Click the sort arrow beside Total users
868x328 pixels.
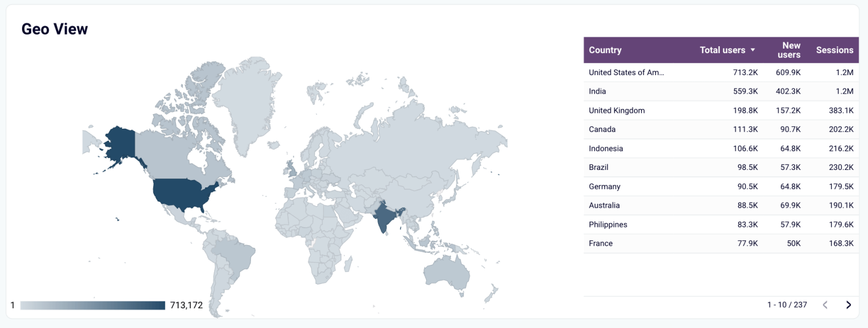pos(753,50)
